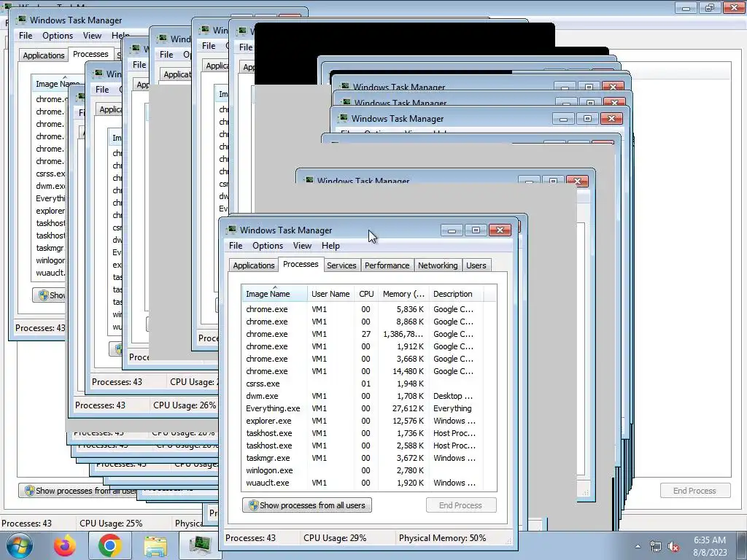The image size is (747, 560).
Task: Select chrome.exe row with 14,480 K memory
Action: pyautogui.click(x=369, y=371)
